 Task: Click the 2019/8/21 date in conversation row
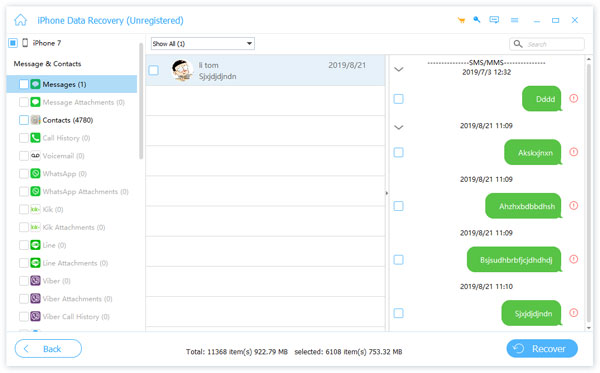tap(347, 65)
